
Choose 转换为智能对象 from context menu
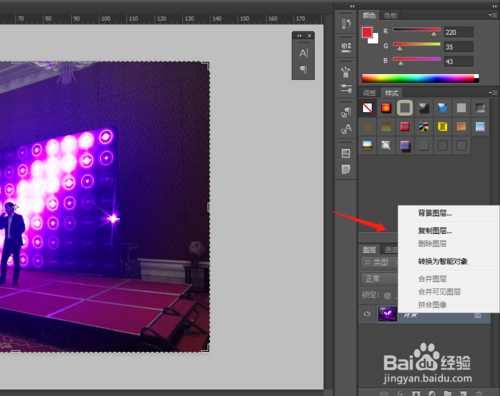pyautogui.click(x=443, y=261)
